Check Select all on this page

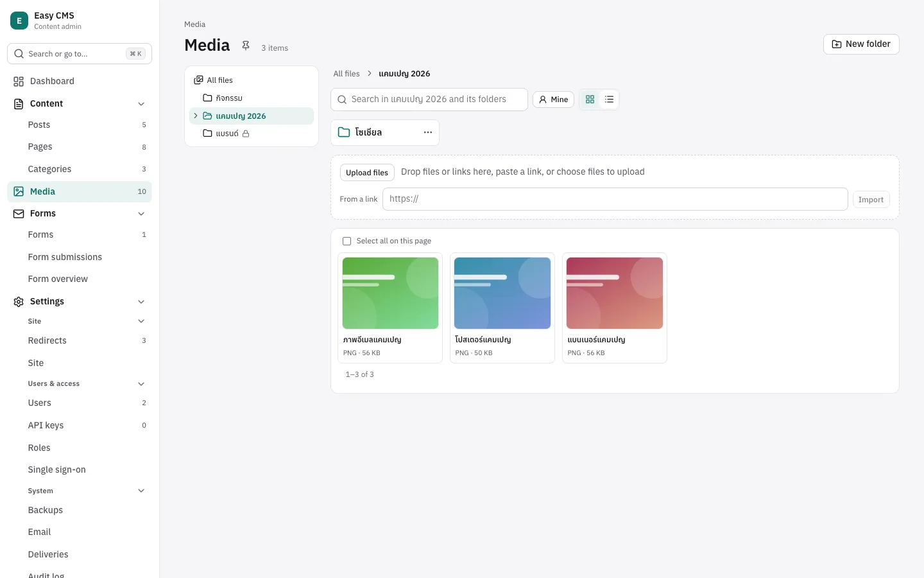click(347, 241)
